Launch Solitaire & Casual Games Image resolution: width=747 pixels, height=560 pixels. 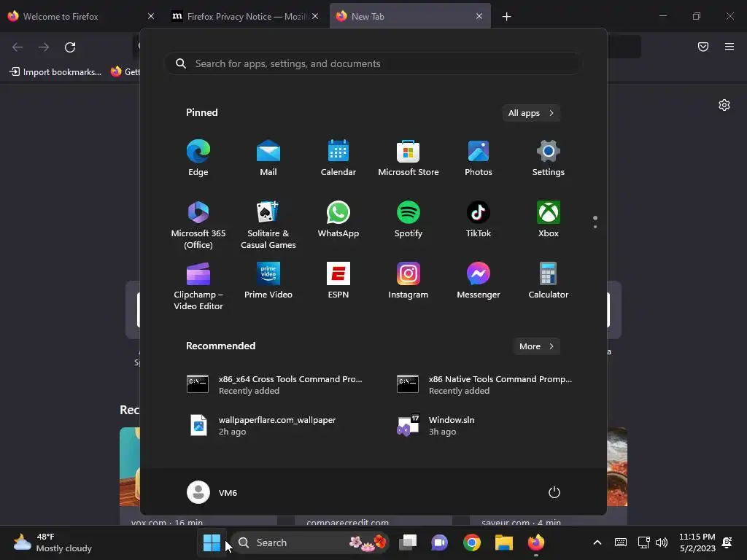[268, 225]
